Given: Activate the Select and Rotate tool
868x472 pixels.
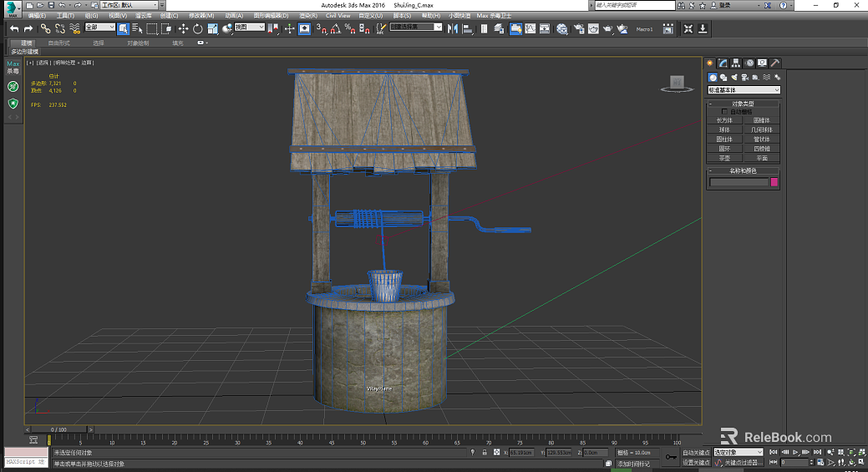Looking at the screenshot, I should tap(198, 28).
